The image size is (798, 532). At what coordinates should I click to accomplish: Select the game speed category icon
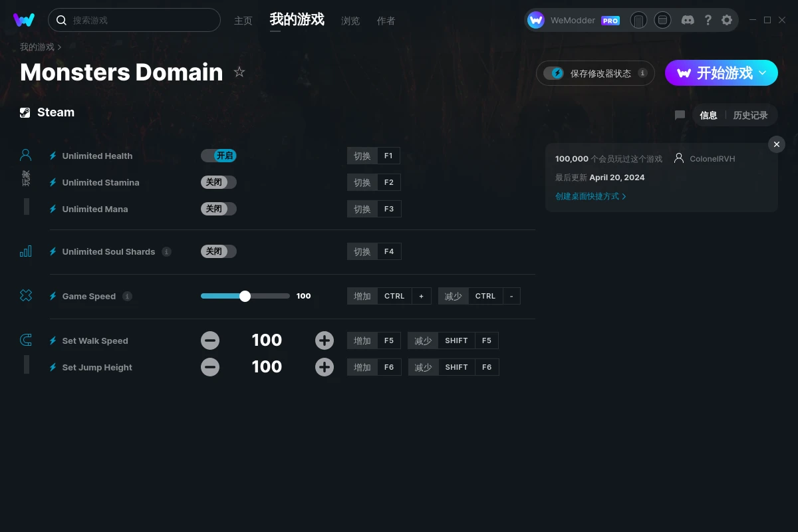click(26, 296)
